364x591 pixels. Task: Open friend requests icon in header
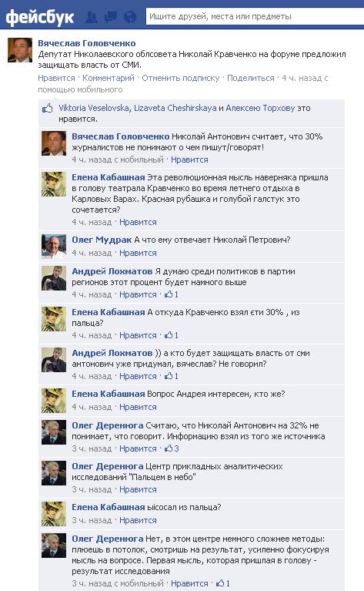tap(91, 17)
